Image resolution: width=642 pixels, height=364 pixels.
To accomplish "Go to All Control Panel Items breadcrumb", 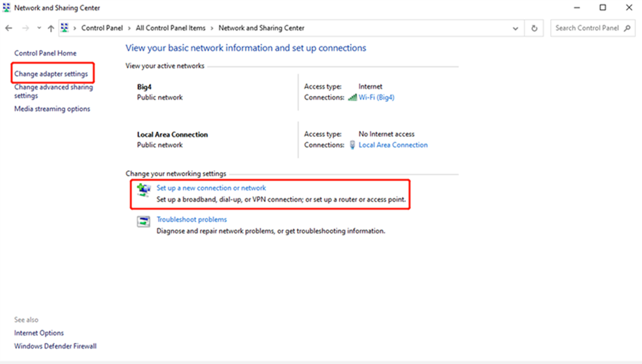I will pyautogui.click(x=170, y=28).
